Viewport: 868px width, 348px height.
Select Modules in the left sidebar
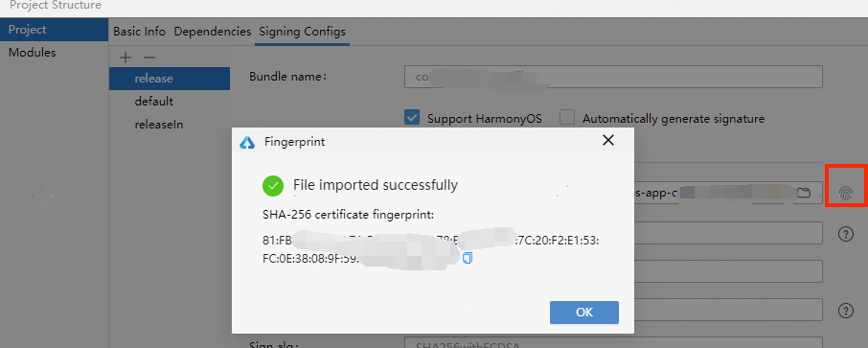pos(33,53)
